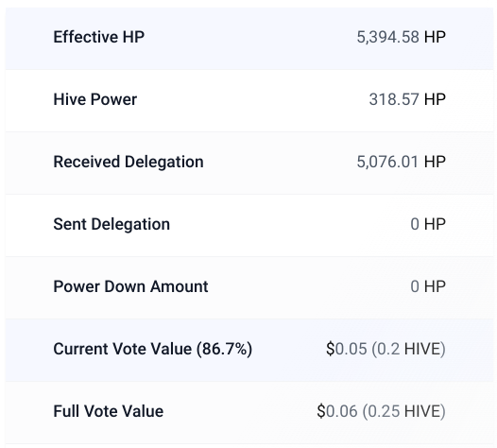Select the 5,394.58 HP value
This screenshot has height=448, width=497.
pos(402,37)
